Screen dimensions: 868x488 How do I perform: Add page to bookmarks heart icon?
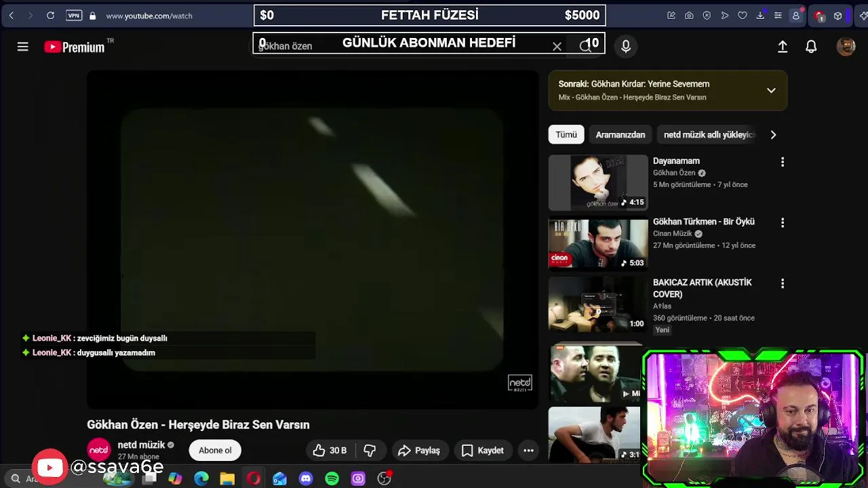coord(743,16)
